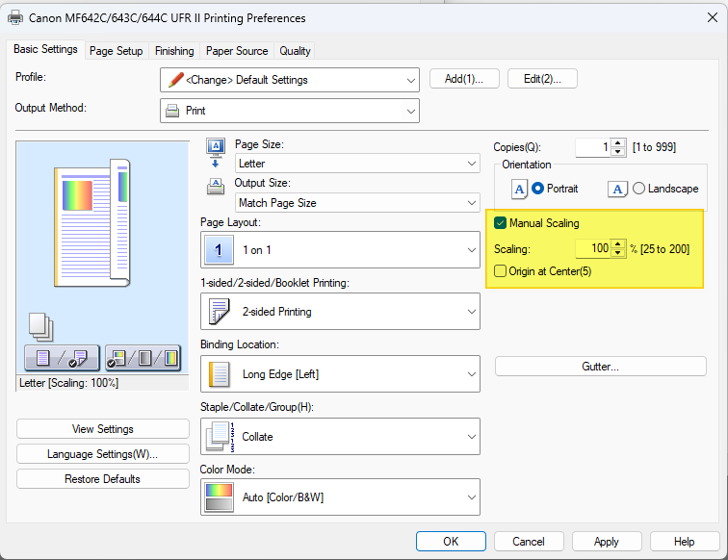Click the 2-sided Printing page icon

coord(220,312)
